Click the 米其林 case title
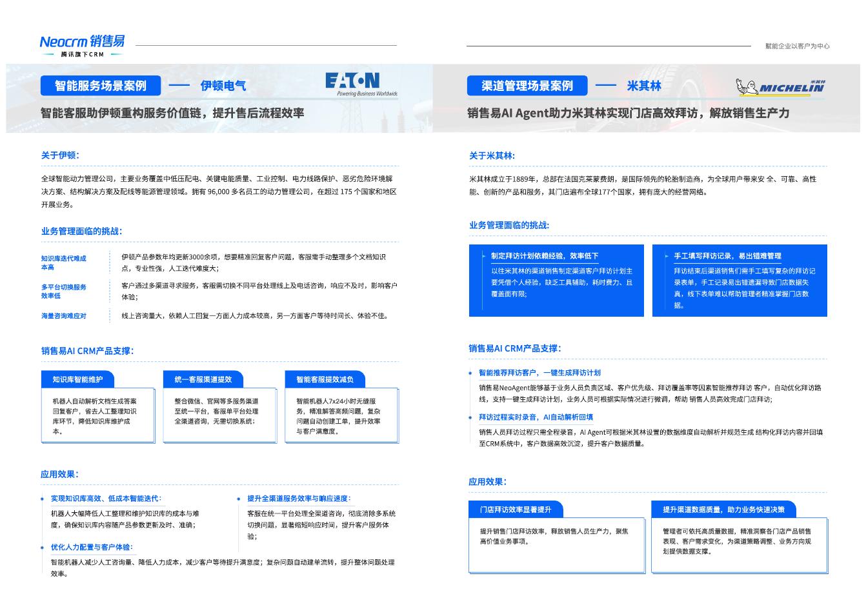The width and height of the screenshot is (866, 616). [644, 86]
